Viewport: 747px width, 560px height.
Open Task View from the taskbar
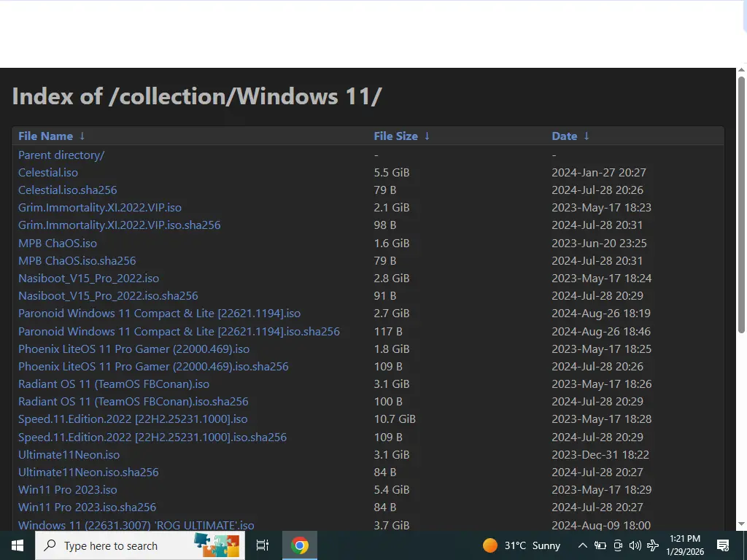click(x=263, y=545)
